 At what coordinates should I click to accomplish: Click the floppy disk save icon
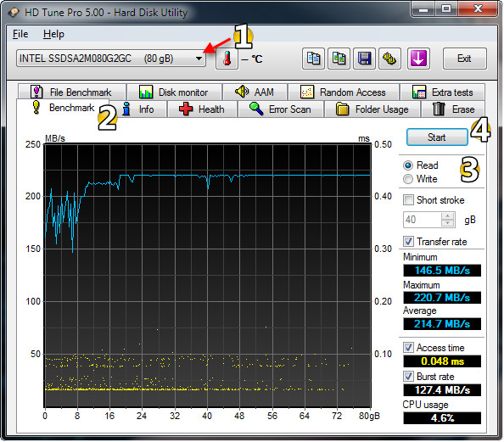click(364, 59)
